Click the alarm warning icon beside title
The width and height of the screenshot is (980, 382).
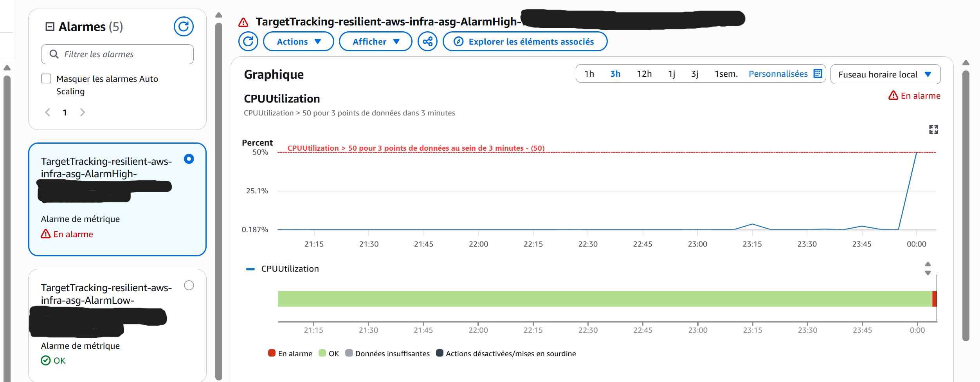point(243,22)
